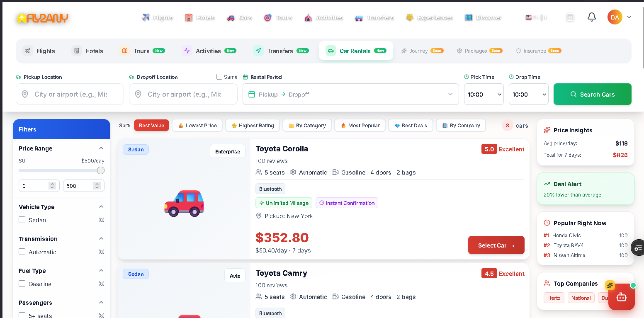
Task: Collapse the Price Range filter section
Action: click(101, 148)
